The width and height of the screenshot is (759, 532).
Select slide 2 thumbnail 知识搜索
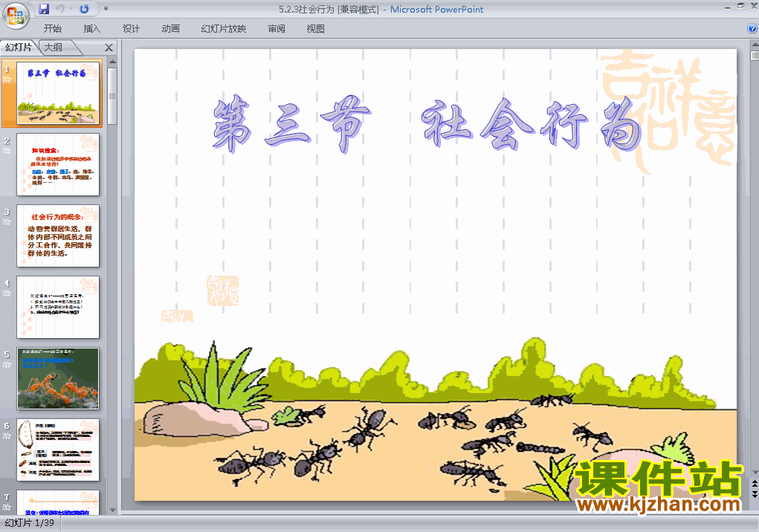[58, 164]
